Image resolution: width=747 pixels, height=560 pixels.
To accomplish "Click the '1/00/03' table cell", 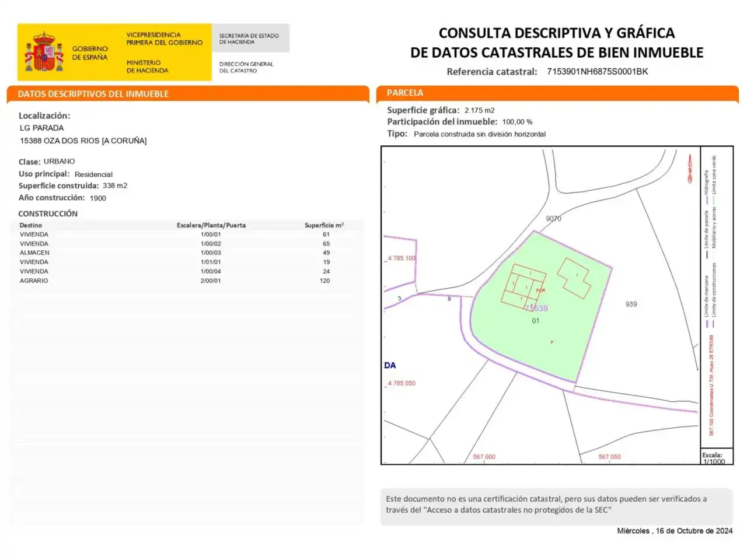I will click(211, 253).
